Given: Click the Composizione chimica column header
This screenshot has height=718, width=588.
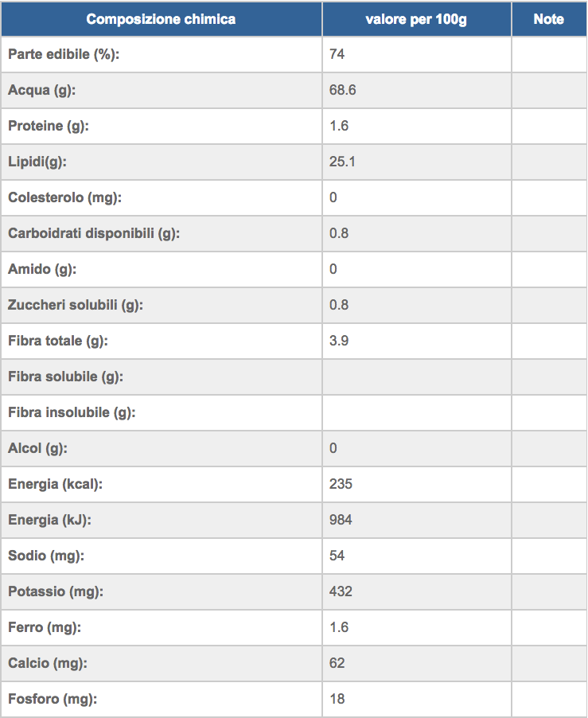Looking at the screenshot, I should click(x=161, y=19).
